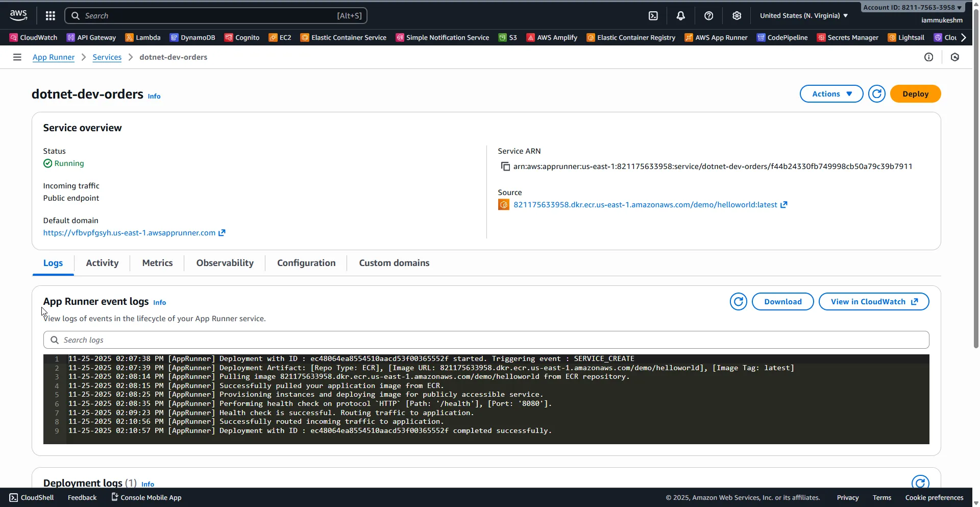Image resolution: width=980 pixels, height=507 pixels.
Task: Open the Custom domains tab
Action: tap(394, 263)
